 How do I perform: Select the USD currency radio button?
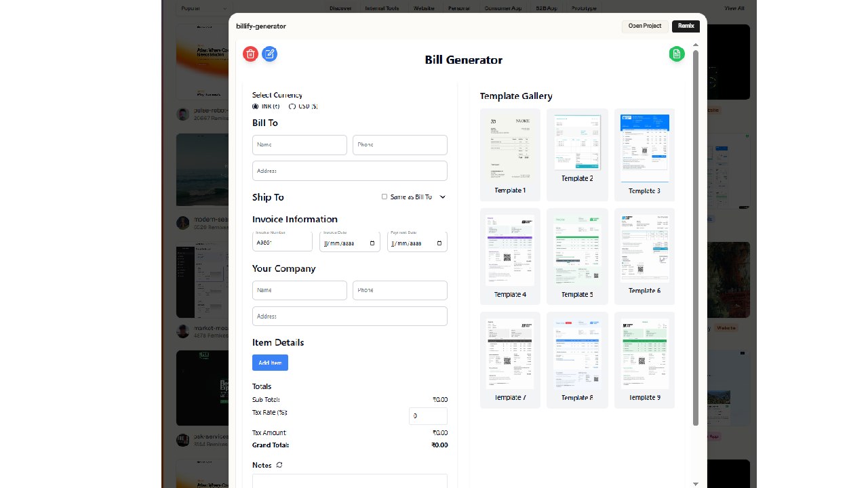[292, 106]
